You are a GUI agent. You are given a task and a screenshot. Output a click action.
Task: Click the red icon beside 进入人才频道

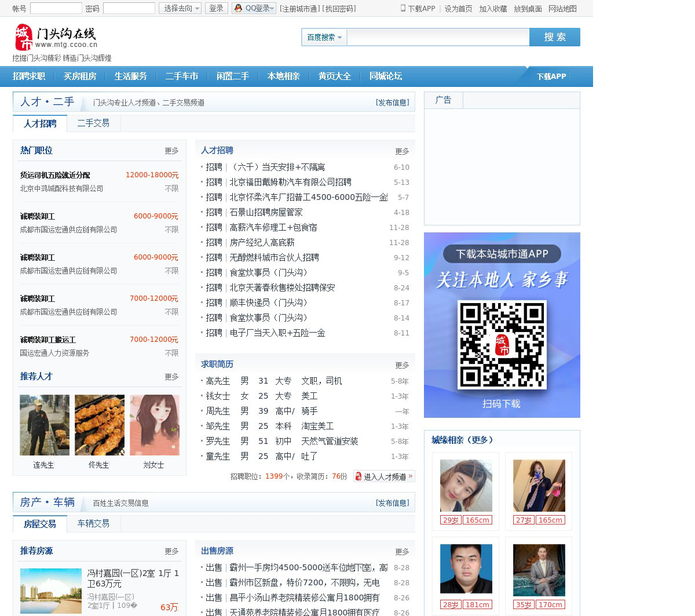[x=359, y=476]
